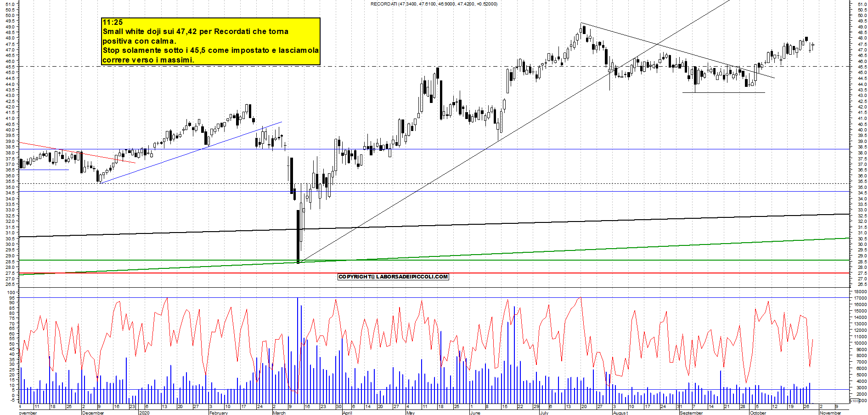868x415 pixels.
Task: Click the line 'Small white doji sui 47,42 per Recordati che torna'
Action: point(196,32)
